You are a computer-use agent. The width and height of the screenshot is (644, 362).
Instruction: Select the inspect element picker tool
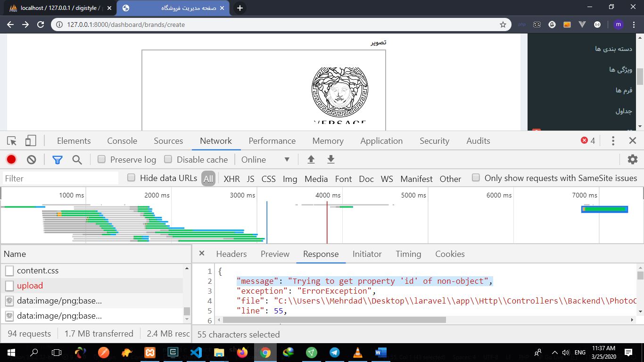click(12, 141)
